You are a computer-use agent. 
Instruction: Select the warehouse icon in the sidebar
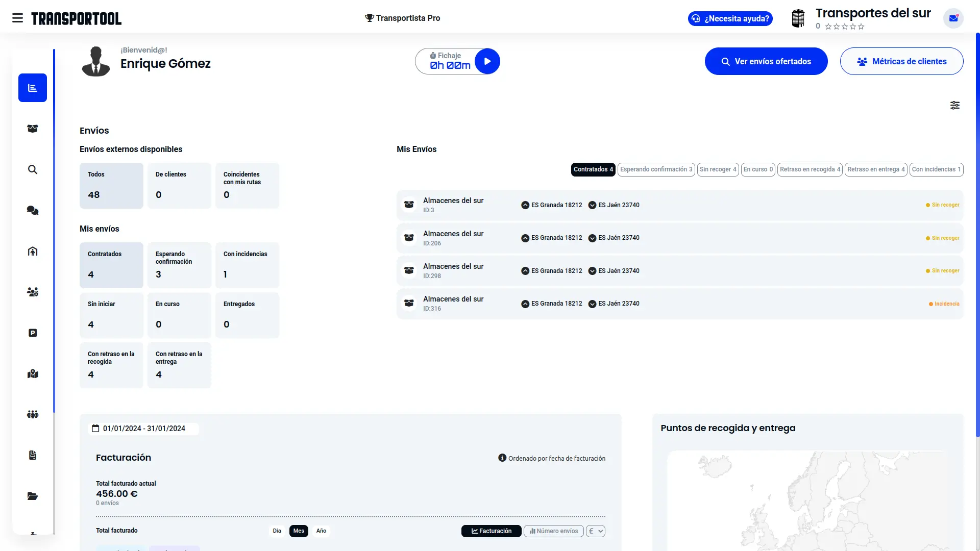pyautogui.click(x=32, y=251)
